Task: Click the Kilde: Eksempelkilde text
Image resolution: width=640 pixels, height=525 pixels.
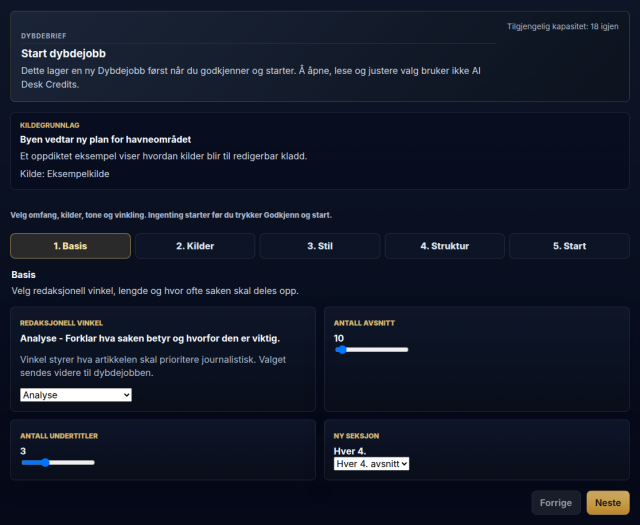Action: click(x=64, y=174)
